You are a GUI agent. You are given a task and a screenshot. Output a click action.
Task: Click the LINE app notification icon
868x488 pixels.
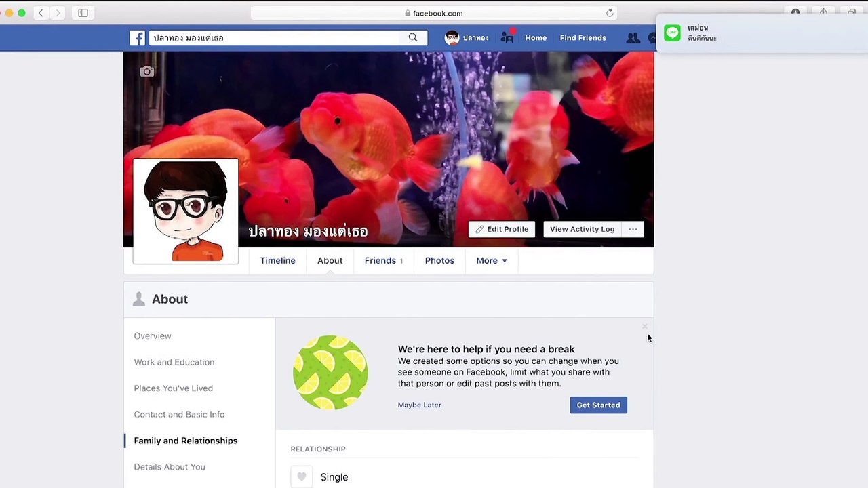tap(672, 33)
